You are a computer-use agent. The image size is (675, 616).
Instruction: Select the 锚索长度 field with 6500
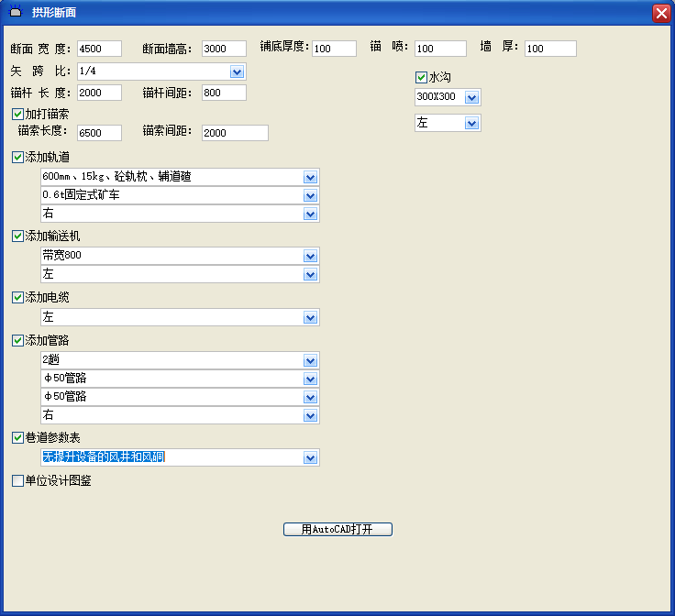click(99, 133)
